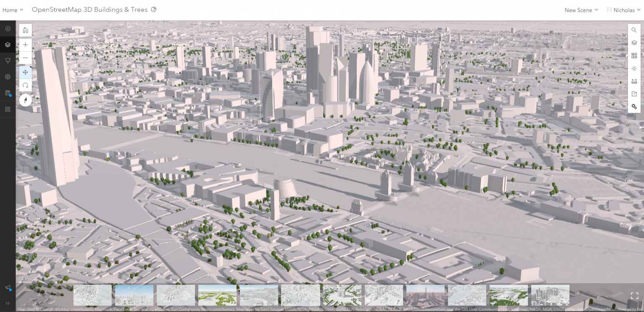Click the Save scene icon

pos(8,93)
